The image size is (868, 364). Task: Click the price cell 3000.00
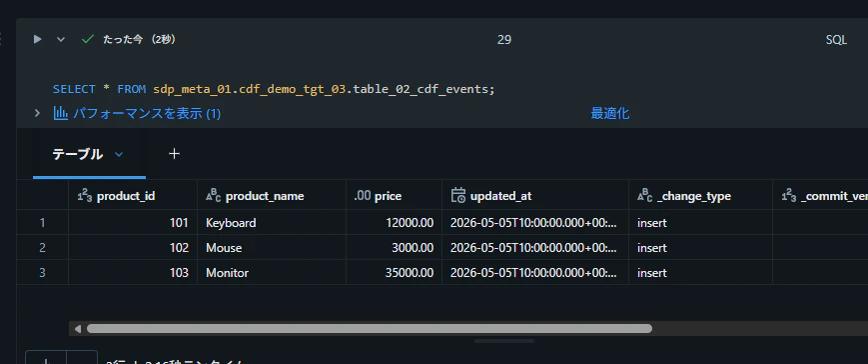pyautogui.click(x=395, y=248)
